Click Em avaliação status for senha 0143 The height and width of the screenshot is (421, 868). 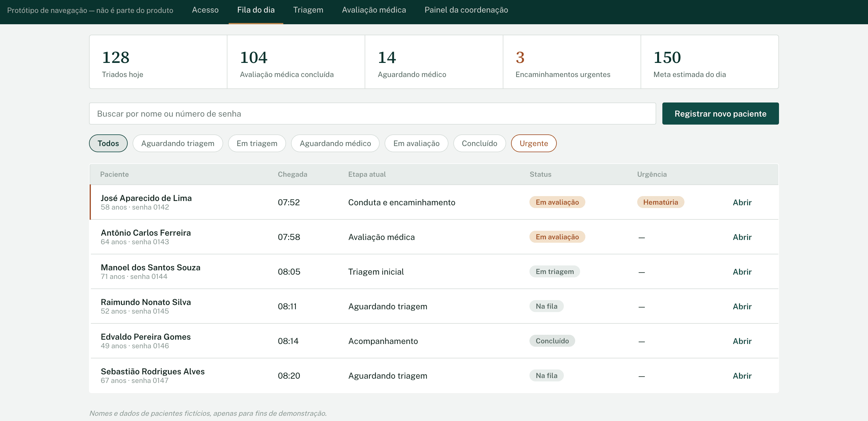[x=557, y=237]
